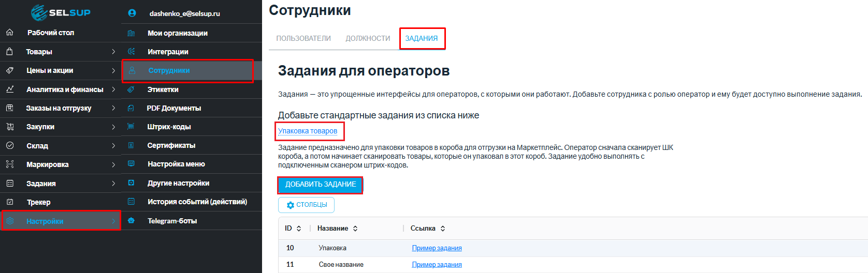Sort the table by Название column arrows
This screenshot has width=868, height=273.
(x=355, y=229)
